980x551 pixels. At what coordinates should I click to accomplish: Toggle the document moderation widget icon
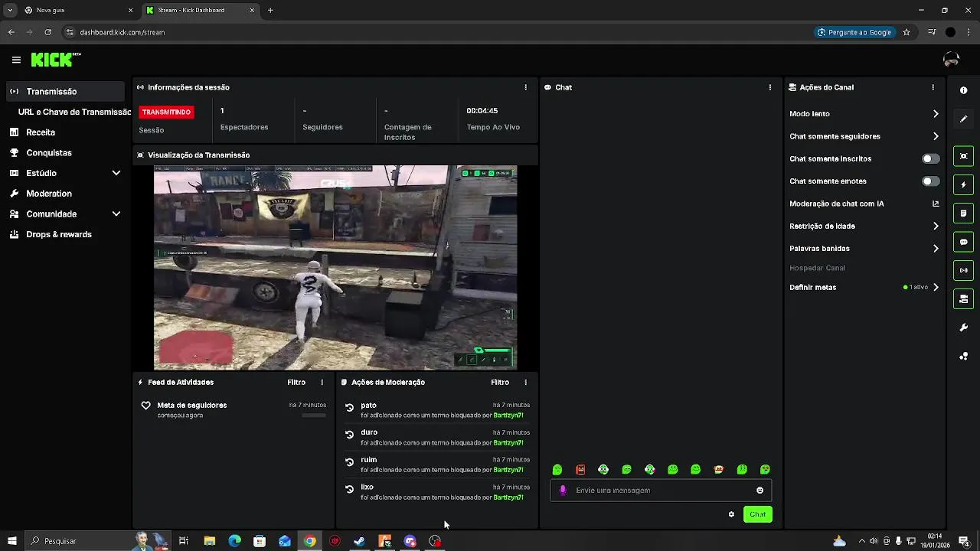pos(963,213)
